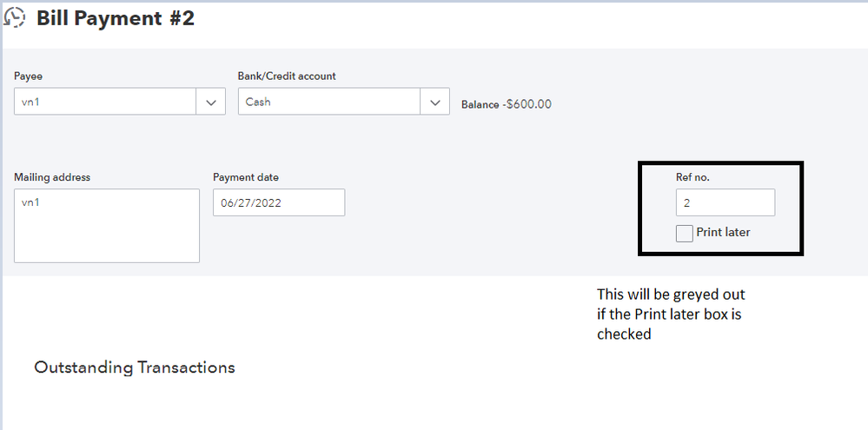Click into the Payee field showing vn1
Screen dimensions: 868x430
(104, 102)
